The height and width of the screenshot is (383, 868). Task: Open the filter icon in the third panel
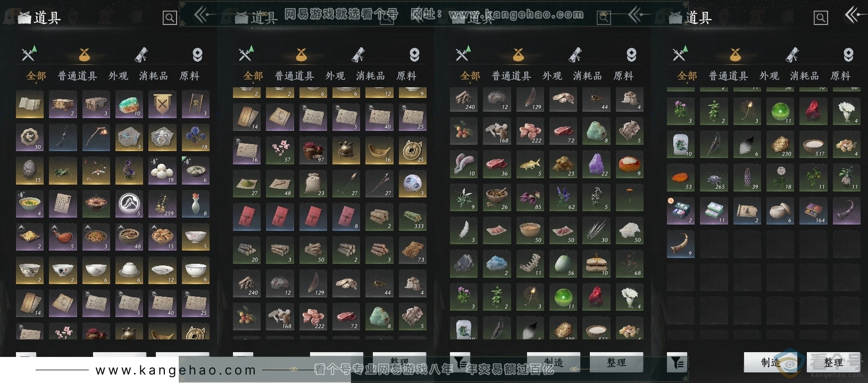[x=460, y=363]
